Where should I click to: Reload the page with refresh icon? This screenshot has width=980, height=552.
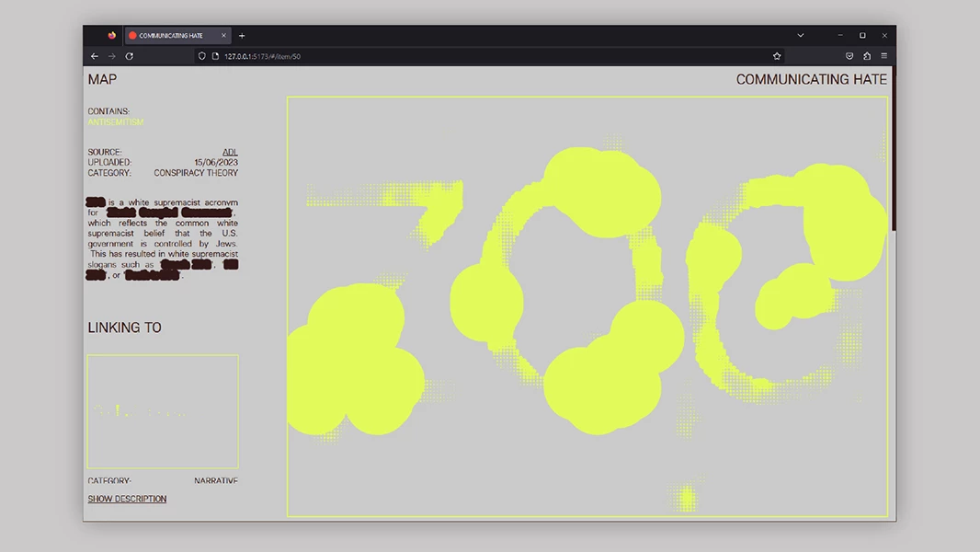coord(130,56)
